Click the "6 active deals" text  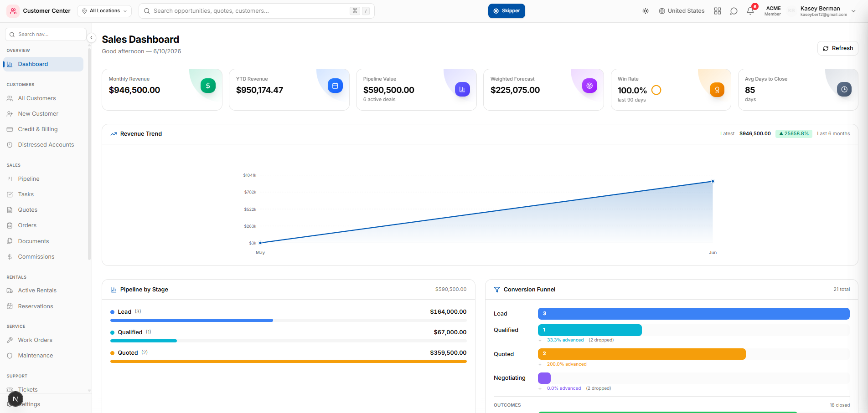[x=379, y=100]
